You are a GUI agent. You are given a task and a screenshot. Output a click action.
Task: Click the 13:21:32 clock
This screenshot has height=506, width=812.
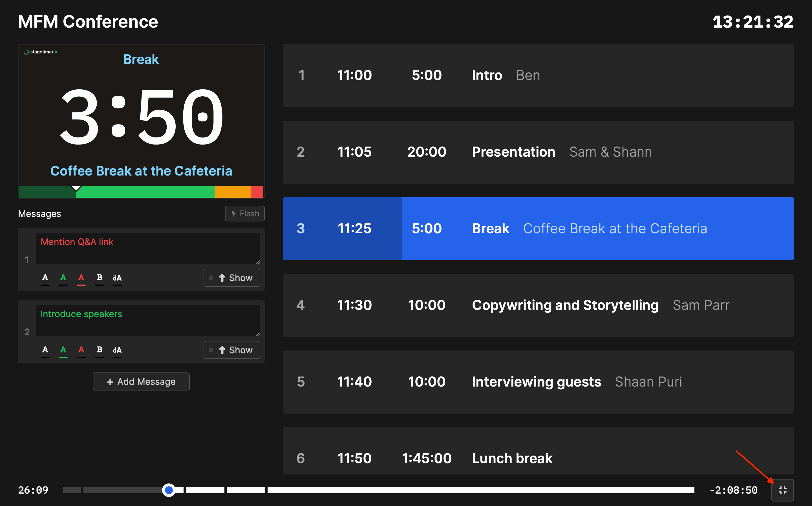pyautogui.click(x=753, y=22)
